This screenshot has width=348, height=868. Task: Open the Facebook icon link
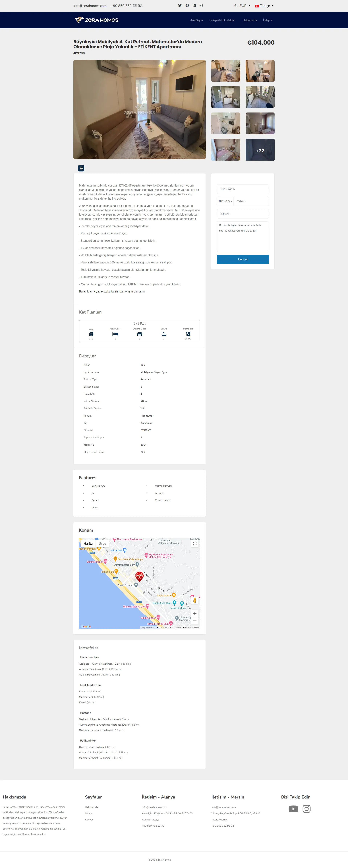click(x=187, y=5)
